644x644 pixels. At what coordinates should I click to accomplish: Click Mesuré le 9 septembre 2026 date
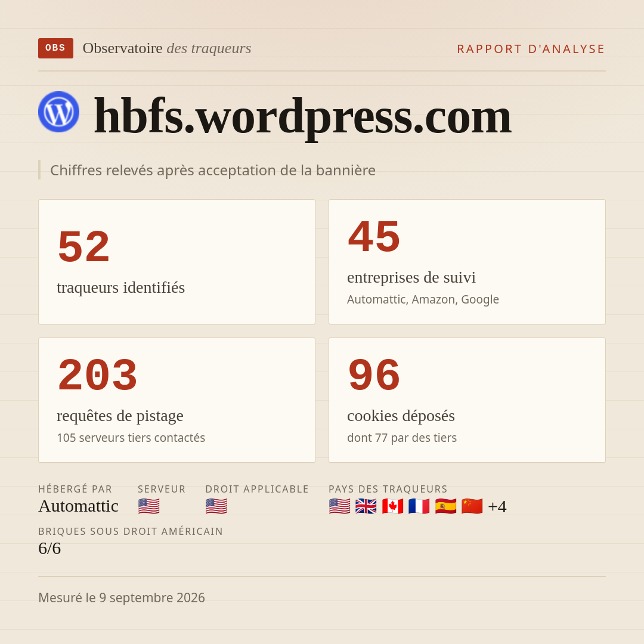point(122,597)
